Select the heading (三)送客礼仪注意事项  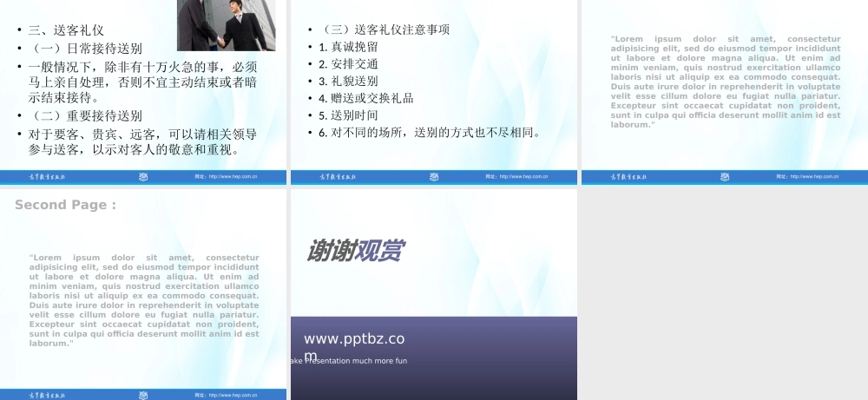coord(385,30)
